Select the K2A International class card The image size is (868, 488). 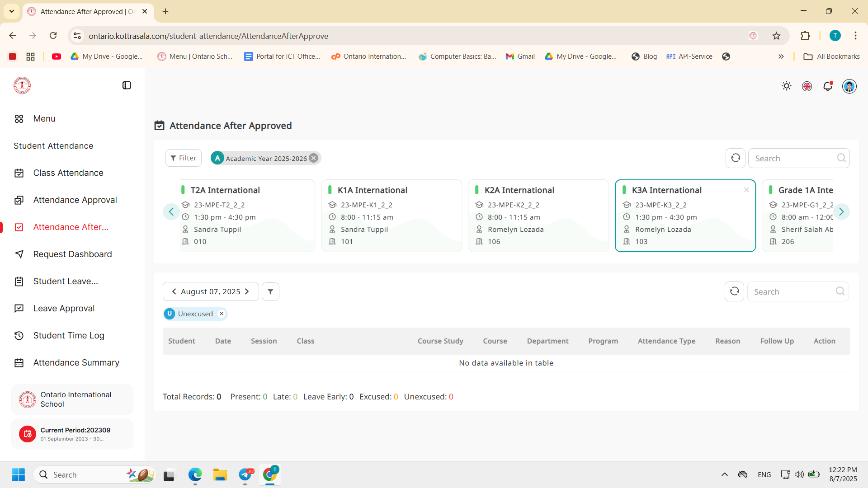(x=538, y=216)
